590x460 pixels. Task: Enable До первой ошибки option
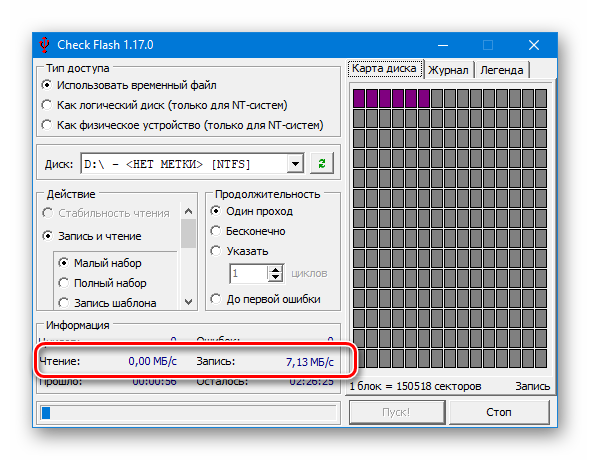click(266, 299)
